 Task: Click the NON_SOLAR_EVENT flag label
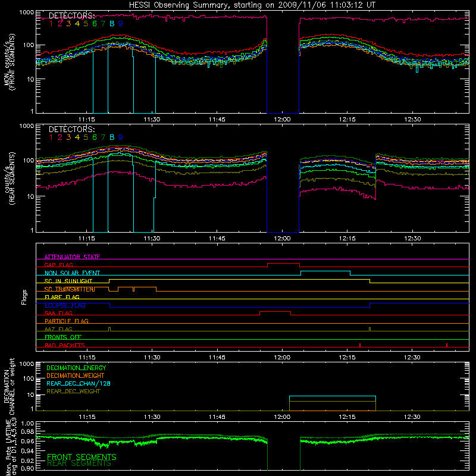pyautogui.click(x=72, y=273)
